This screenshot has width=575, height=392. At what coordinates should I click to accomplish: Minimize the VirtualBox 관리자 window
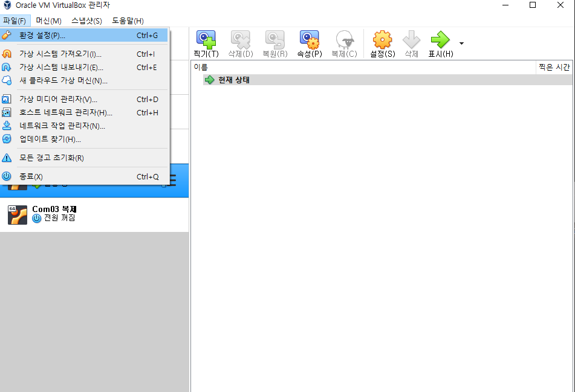coord(505,5)
